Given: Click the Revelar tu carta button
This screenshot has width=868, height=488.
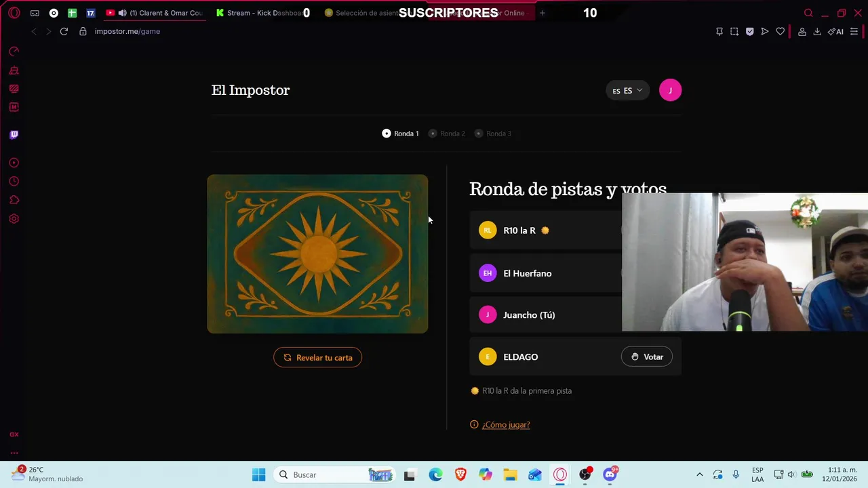Looking at the screenshot, I should pos(317,357).
